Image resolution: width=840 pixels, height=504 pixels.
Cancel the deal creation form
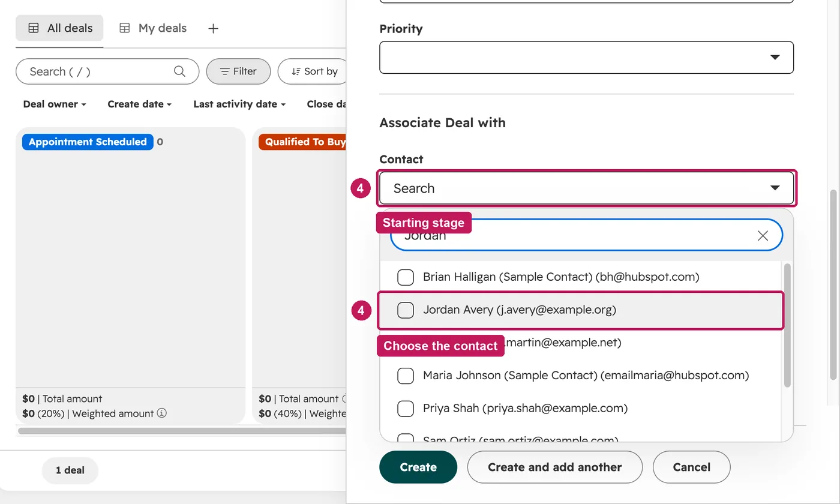point(691,467)
